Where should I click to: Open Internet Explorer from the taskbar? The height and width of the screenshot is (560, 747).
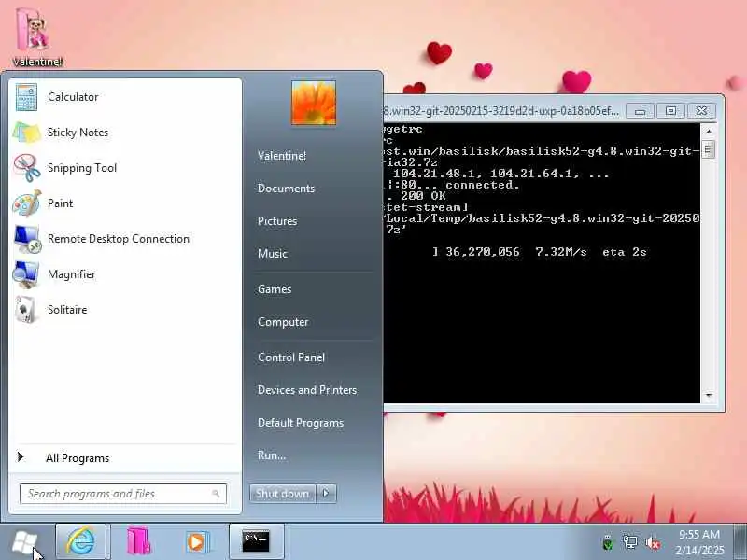[80, 541]
